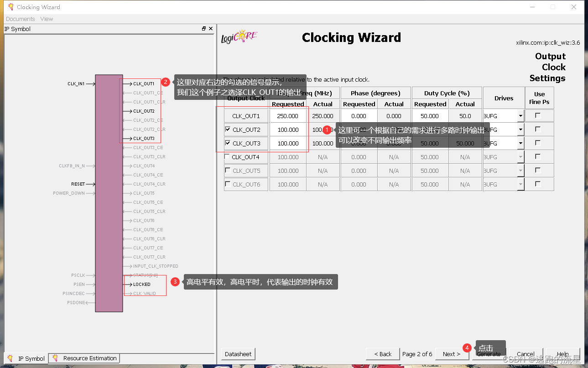Close the Clocking Wizard window
Screen dimensions: 588x368
tap(574, 7)
